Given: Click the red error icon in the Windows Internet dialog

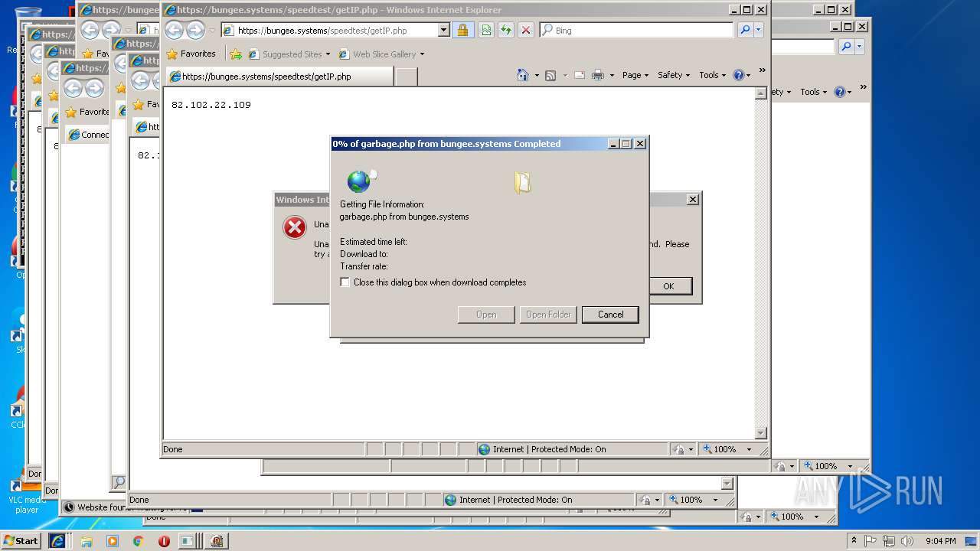Looking at the screenshot, I should (x=295, y=227).
